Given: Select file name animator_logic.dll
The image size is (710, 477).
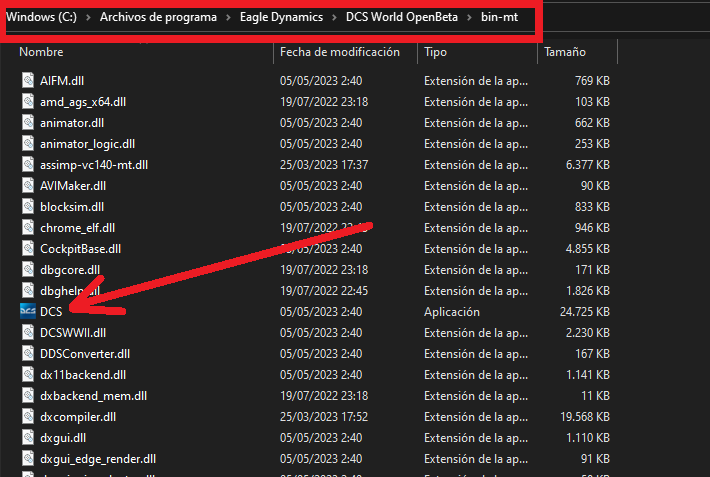Looking at the screenshot, I should pyautogui.click(x=87, y=144).
